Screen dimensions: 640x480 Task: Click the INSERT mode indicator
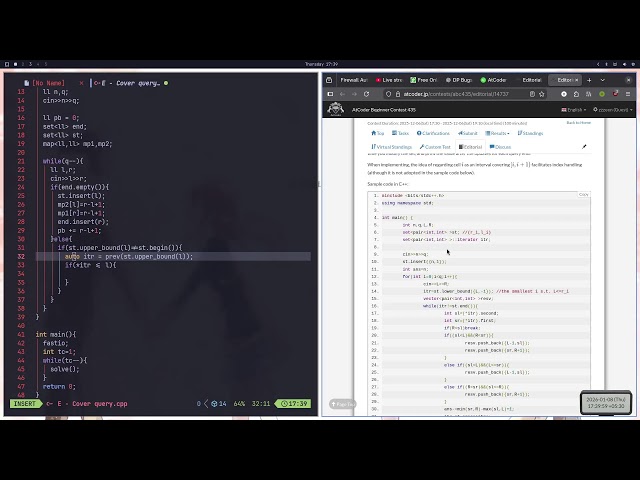(x=24, y=404)
